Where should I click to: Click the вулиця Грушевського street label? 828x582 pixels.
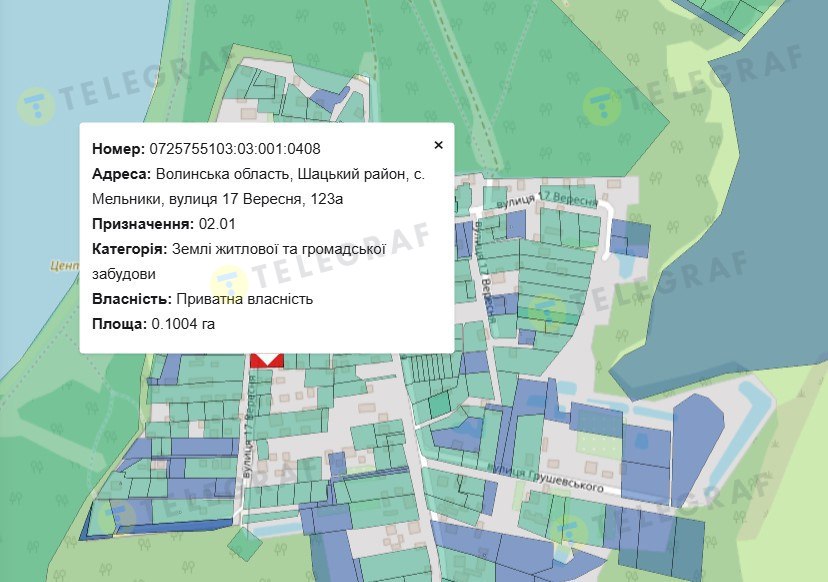click(x=545, y=477)
